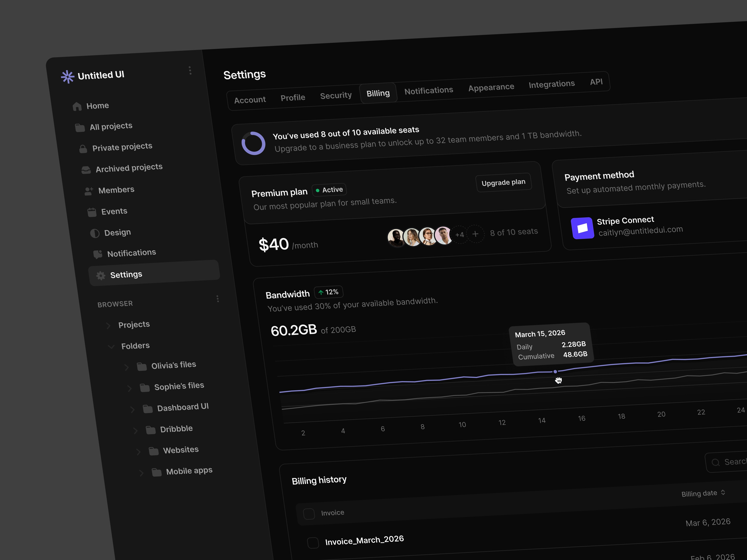Screen dimensions: 747x560
Task: Expand the Websites folder chevron
Action: pos(138,452)
